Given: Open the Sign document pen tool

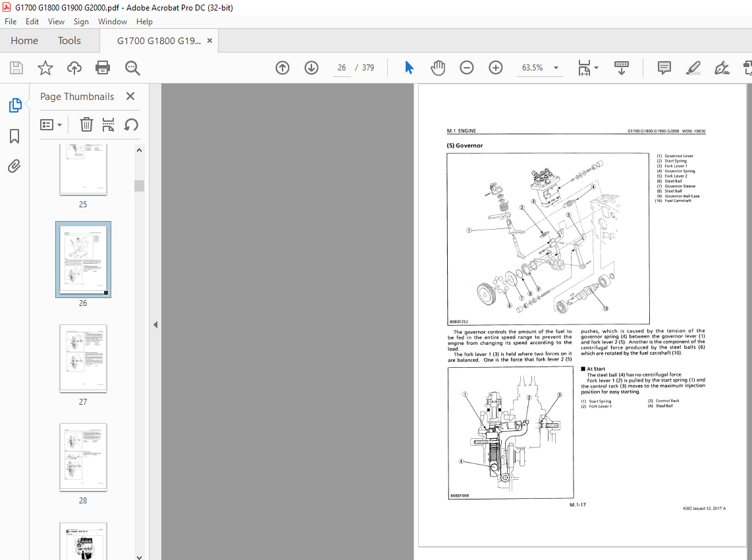Looking at the screenshot, I should click(722, 68).
